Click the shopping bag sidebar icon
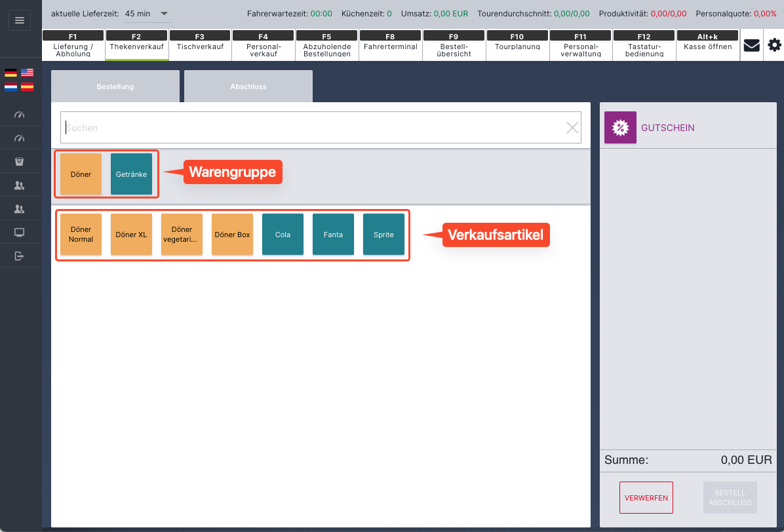The height and width of the screenshot is (532, 784). (20, 161)
